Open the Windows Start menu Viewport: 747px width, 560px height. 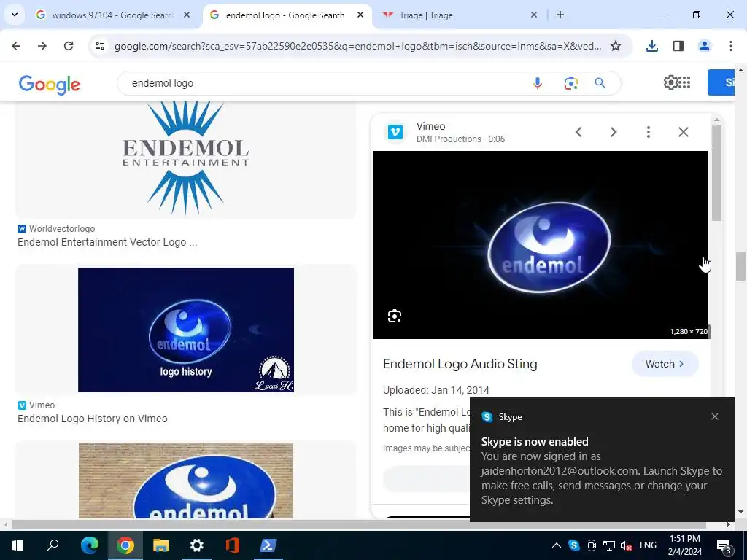[x=18, y=545]
